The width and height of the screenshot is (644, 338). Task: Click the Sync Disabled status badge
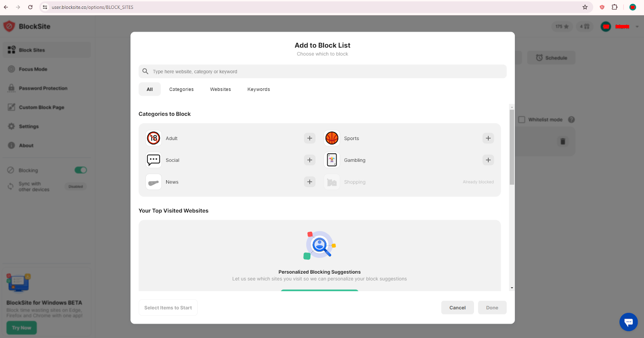click(76, 187)
